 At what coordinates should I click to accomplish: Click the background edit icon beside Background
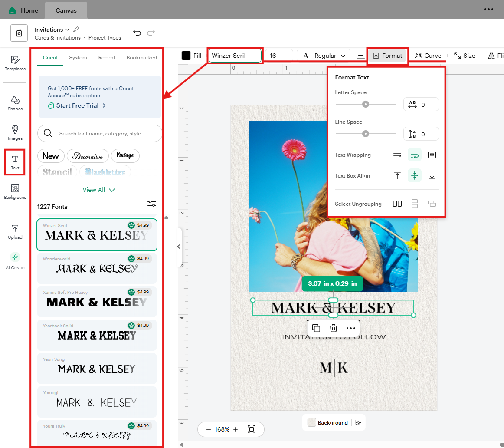pos(358,422)
